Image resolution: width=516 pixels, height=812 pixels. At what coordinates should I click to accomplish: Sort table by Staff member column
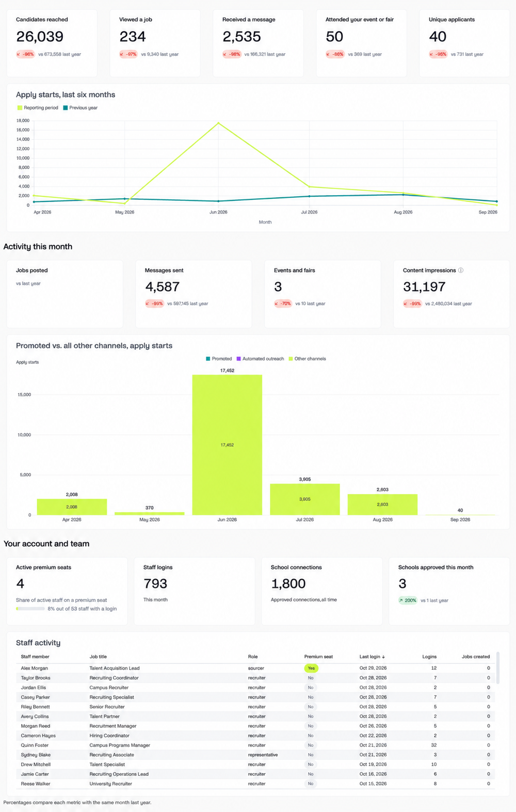tap(35, 657)
